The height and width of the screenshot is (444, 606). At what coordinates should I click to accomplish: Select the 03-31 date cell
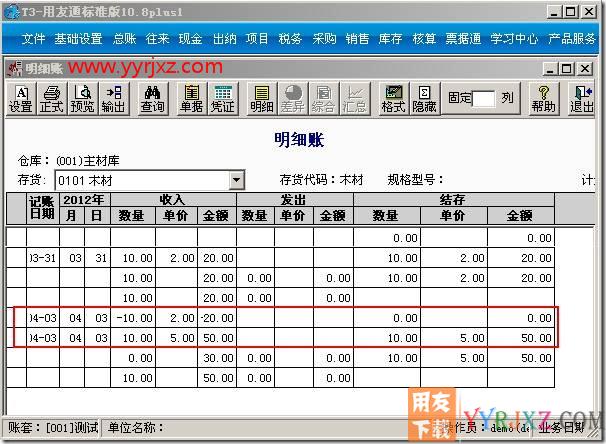coord(43,258)
